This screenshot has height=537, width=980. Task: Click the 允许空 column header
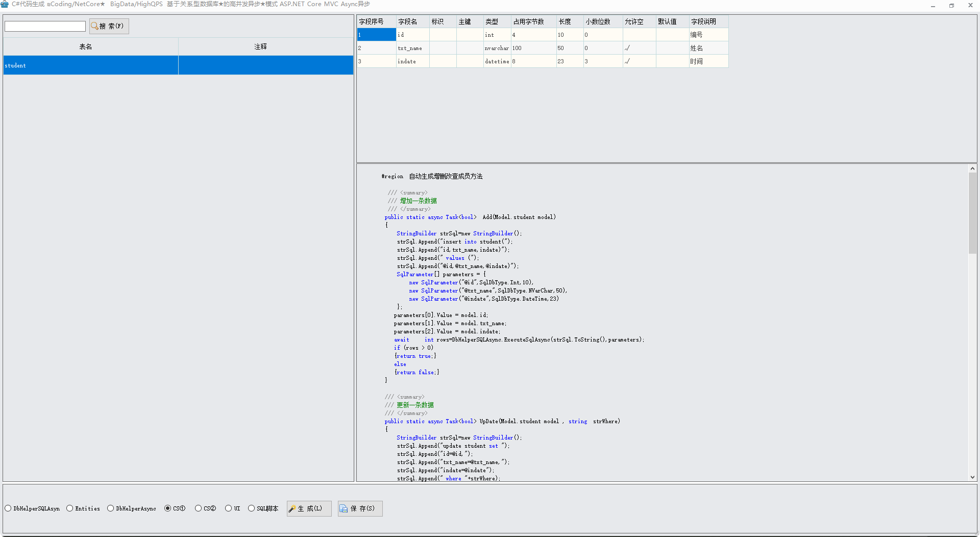[639, 21]
